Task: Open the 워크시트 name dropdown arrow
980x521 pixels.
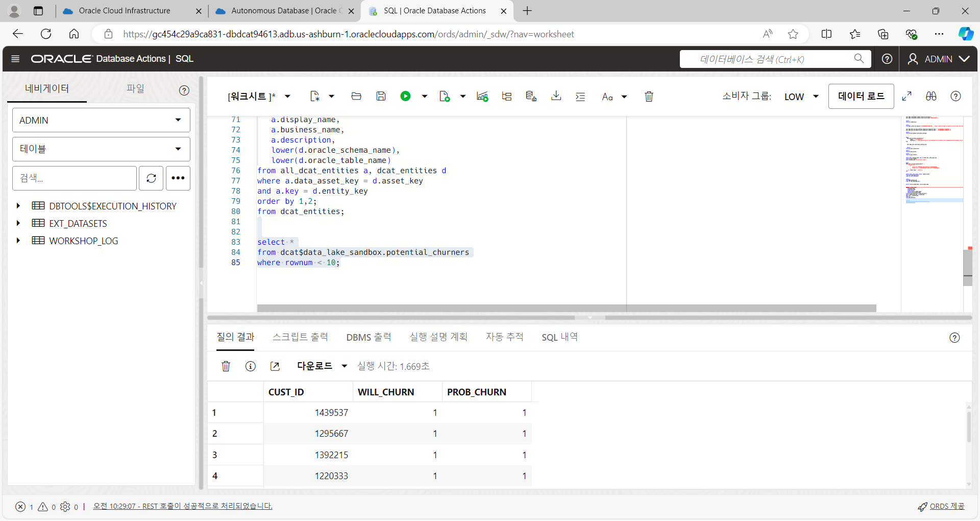Action: pyautogui.click(x=287, y=97)
